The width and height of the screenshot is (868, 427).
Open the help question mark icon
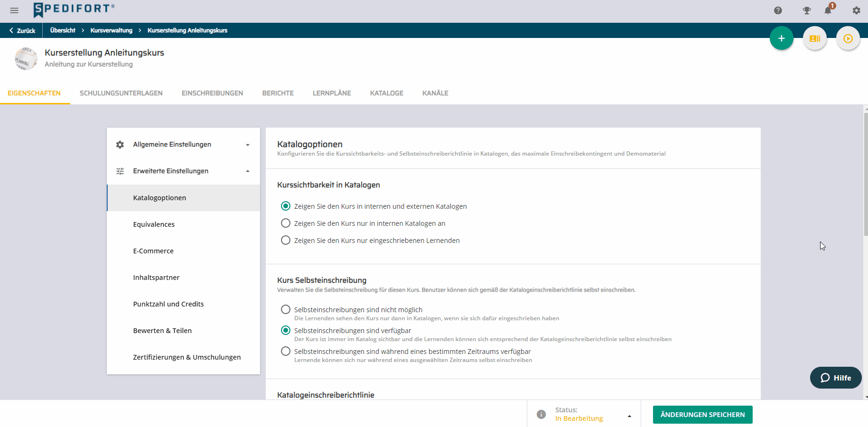pos(778,10)
